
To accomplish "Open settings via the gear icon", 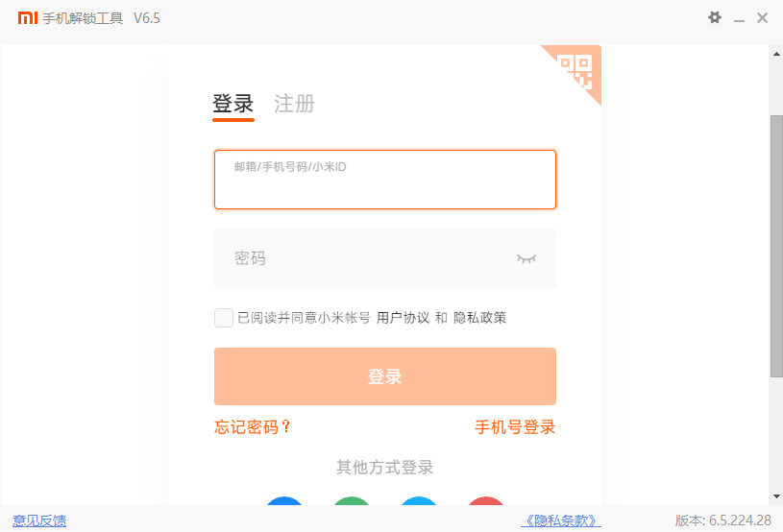I will [x=714, y=17].
